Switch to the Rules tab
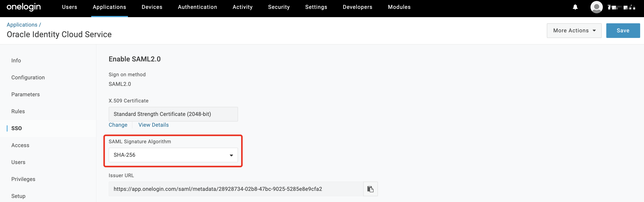644x202 pixels. [x=18, y=111]
